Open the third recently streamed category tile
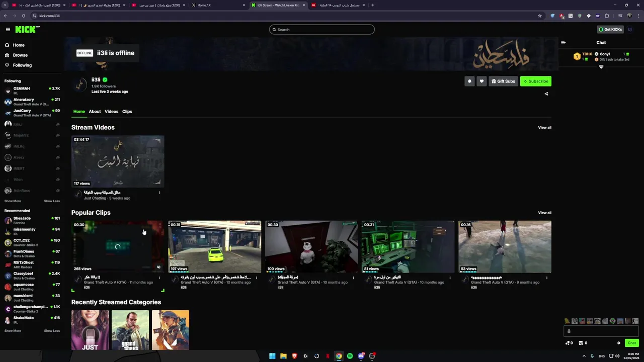The image size is (644, 362). 171,330
